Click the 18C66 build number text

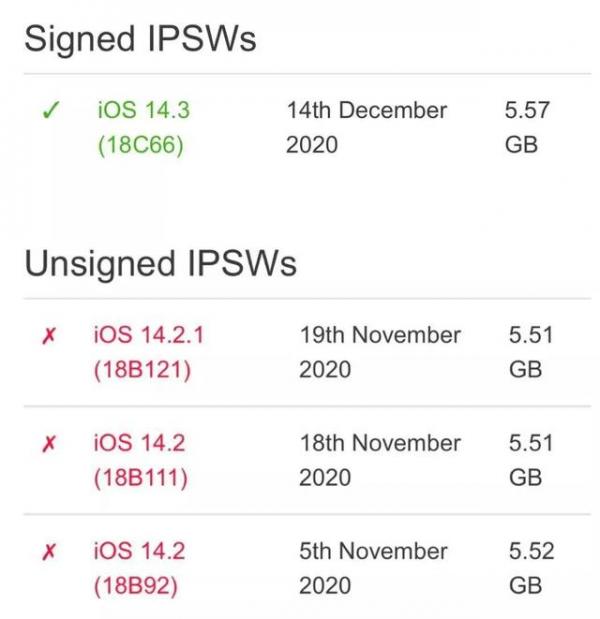[x=141, y=145]
